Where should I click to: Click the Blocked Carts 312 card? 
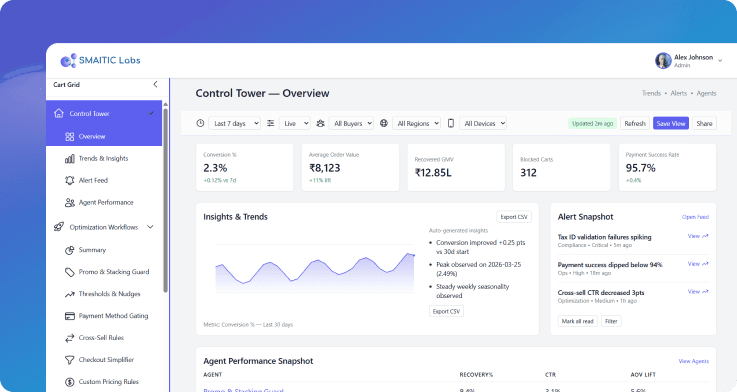561,167
